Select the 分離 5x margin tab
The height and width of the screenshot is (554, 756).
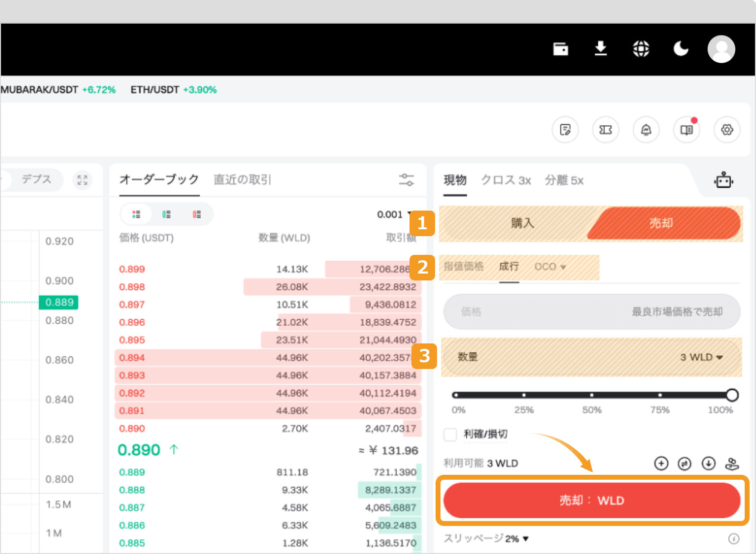[x=564, y=180]
